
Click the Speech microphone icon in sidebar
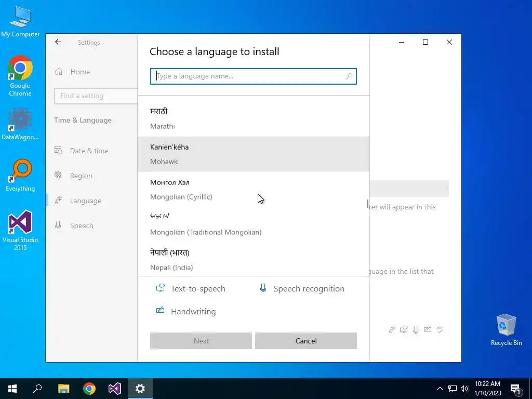[58, 225]
